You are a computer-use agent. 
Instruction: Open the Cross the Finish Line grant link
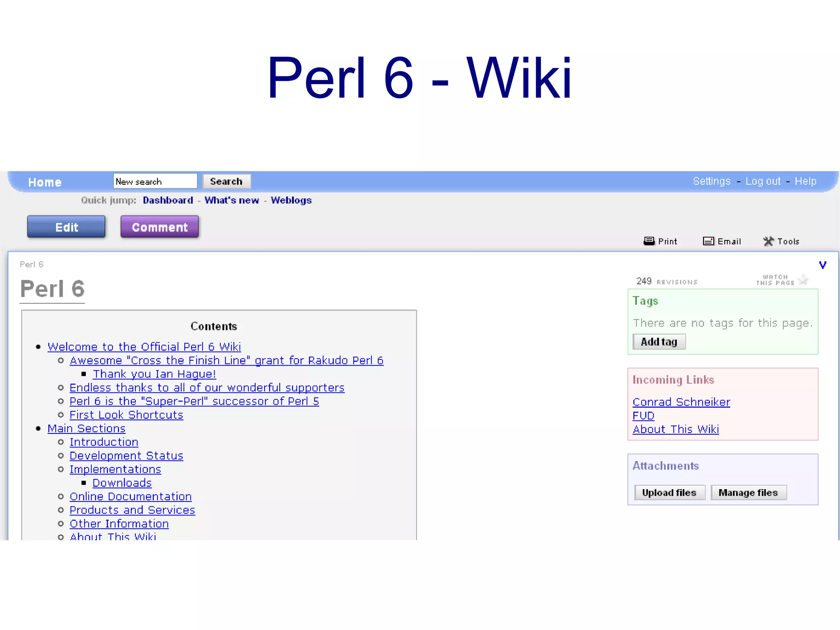226,360
